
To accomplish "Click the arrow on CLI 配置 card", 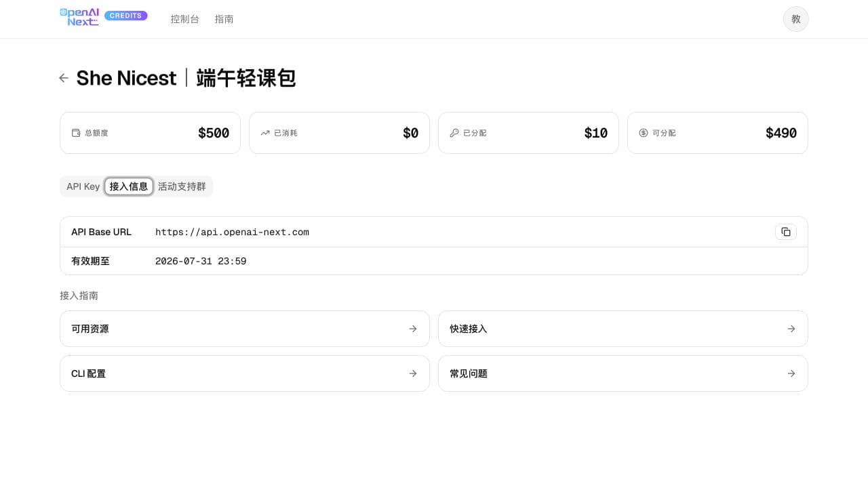I will click(x=413, y=373).
